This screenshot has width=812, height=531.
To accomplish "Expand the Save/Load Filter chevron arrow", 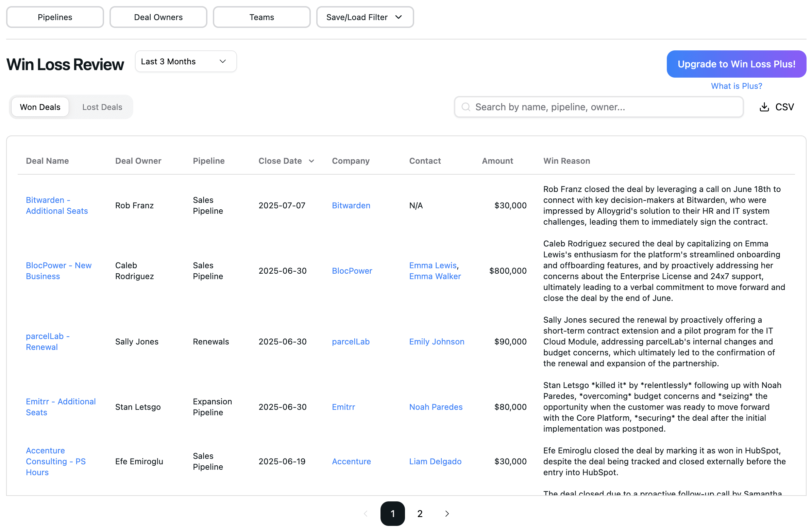I will 399,17.
